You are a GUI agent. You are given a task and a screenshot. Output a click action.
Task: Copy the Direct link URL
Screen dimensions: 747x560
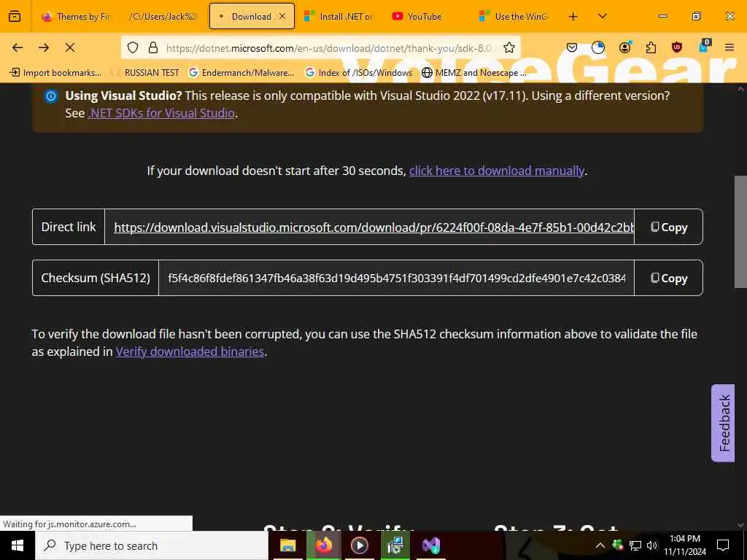point(668,227)
